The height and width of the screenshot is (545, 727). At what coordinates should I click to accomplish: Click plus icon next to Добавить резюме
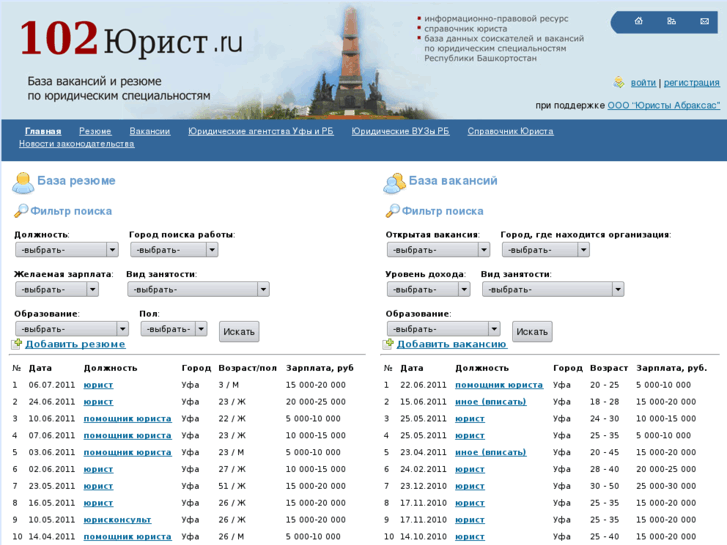17,344
